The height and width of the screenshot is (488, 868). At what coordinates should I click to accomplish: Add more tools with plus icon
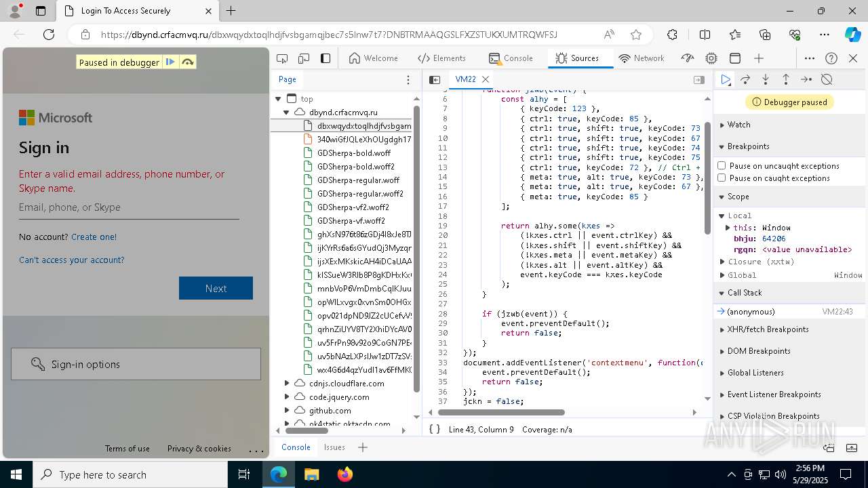click(759, 58)
